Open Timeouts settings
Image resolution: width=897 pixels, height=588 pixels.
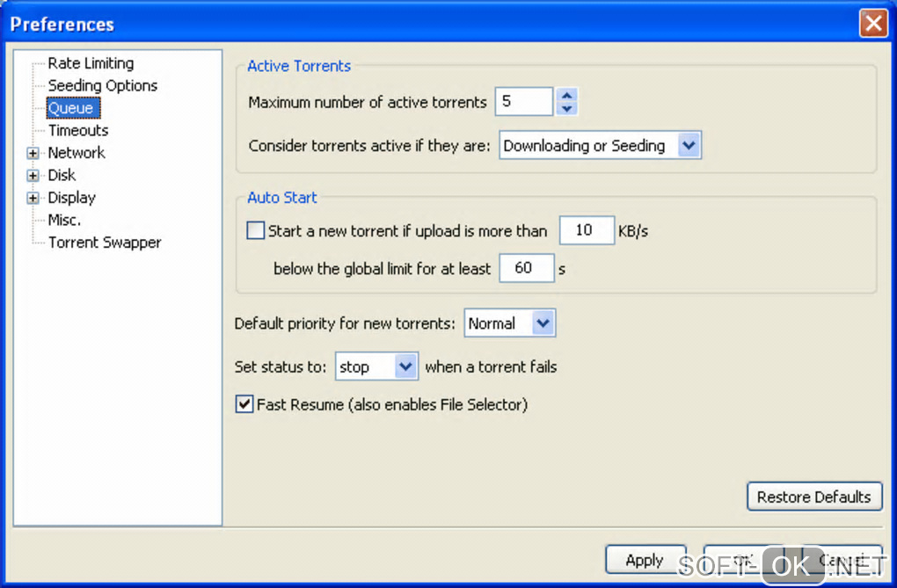77,130
